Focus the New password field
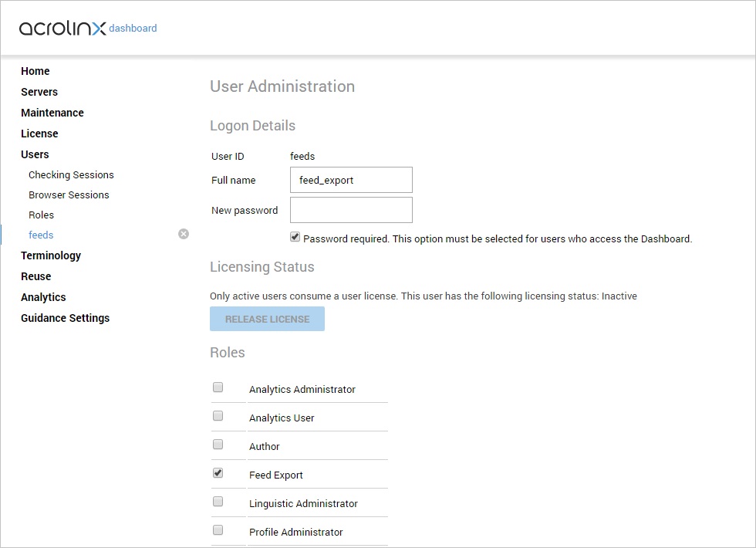756x548 pixels. tap(351, 210)
